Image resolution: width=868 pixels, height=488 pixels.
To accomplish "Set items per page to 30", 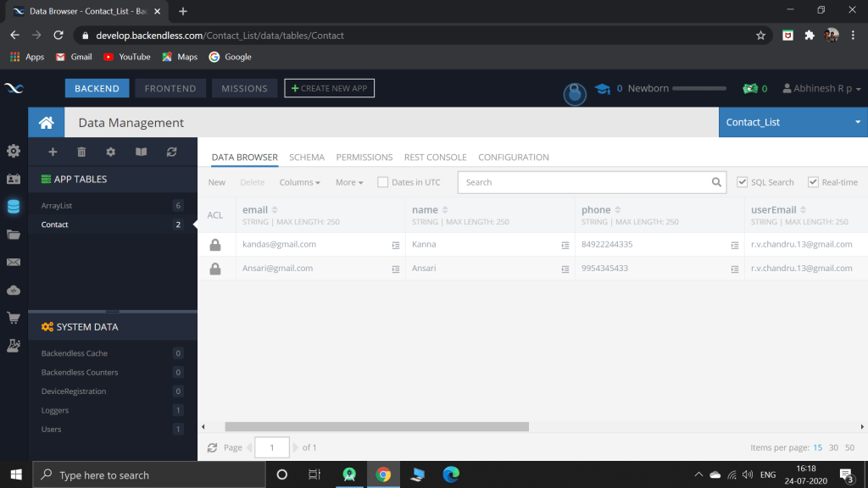I will (x=833, y=447).
